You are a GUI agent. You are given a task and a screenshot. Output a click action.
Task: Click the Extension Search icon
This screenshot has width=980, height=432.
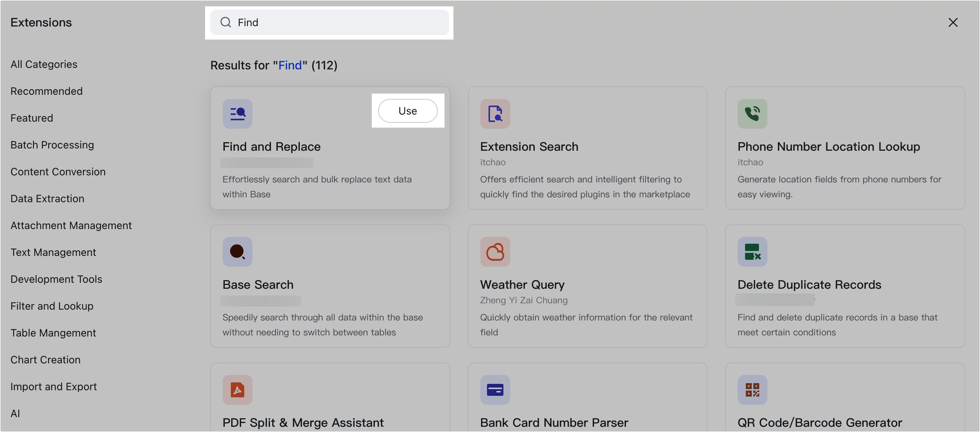tap(494, 113)
